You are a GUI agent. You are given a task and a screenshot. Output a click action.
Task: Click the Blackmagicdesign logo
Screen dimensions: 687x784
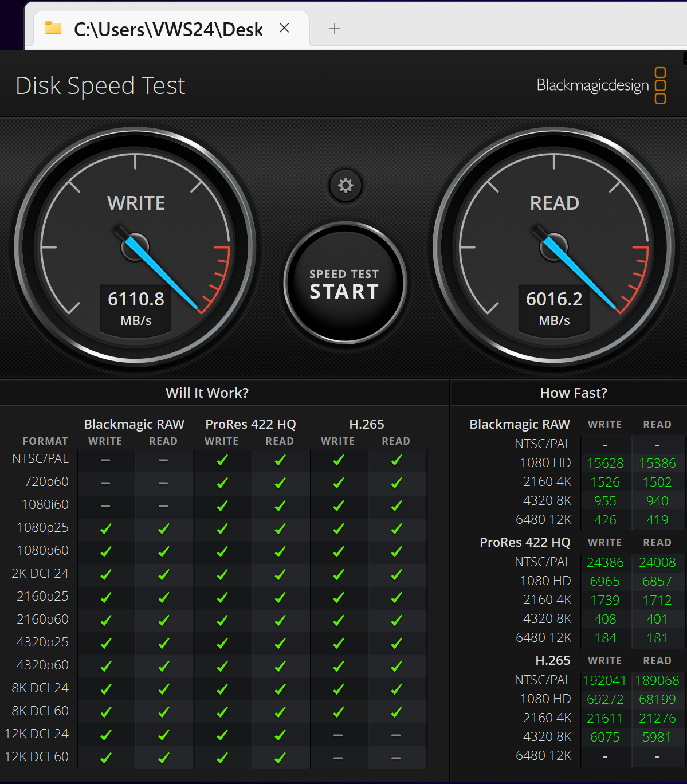point(601,85)
